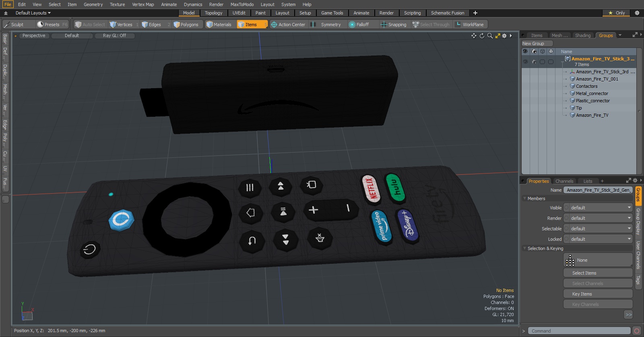This screenshot has width=644, height=337.
Task: Open the File menu
Action: [x=8, y=4]
